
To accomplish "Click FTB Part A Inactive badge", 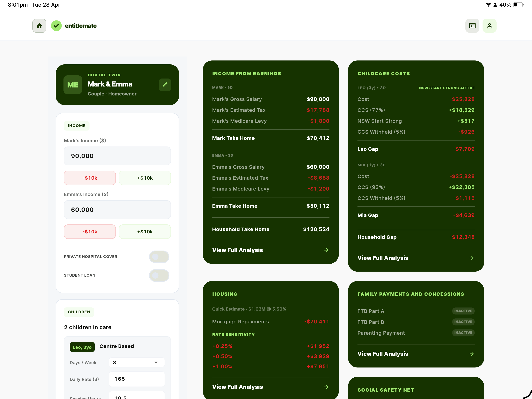I will [463, 311].
